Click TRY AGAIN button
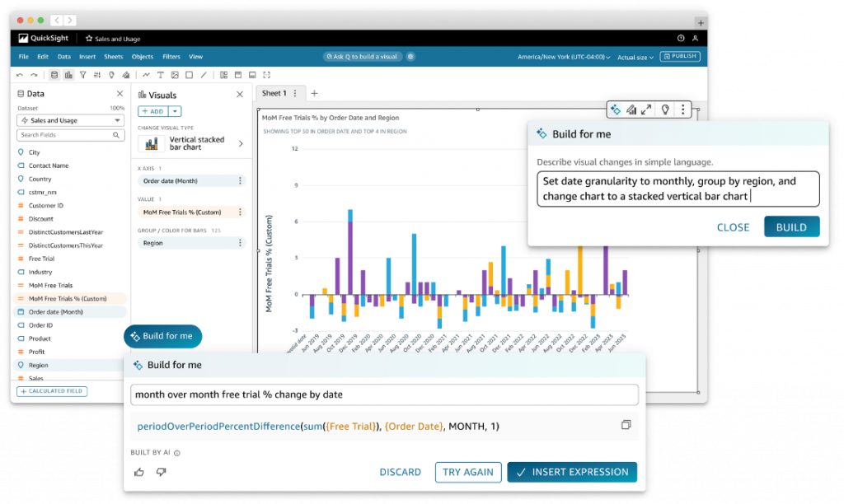The height and width of the screenshot is (504, 844). (468, 472)
